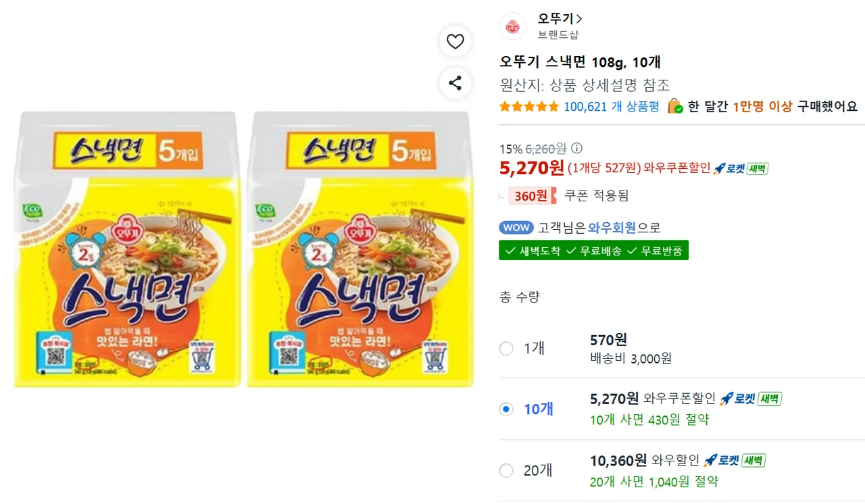Select the 1개 quantity radio button
Screen dimensions: 865x504
(506, 349)
